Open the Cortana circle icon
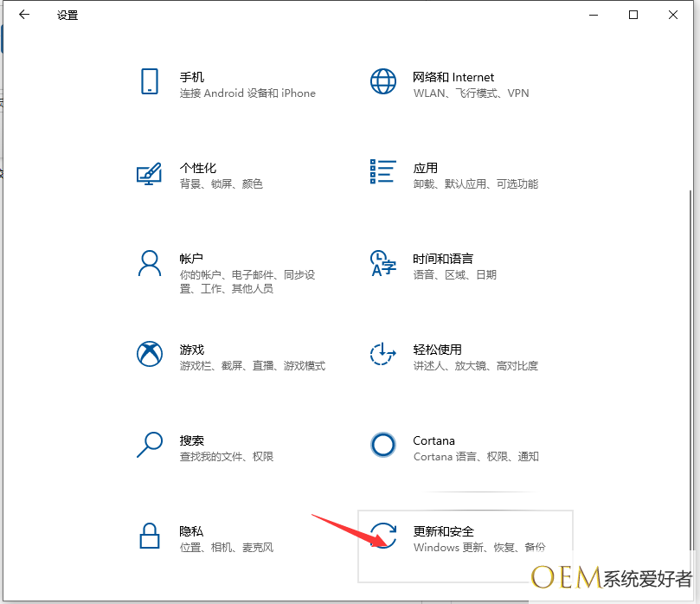The height and width of the screenshot is (604, 700). (382, 445)
